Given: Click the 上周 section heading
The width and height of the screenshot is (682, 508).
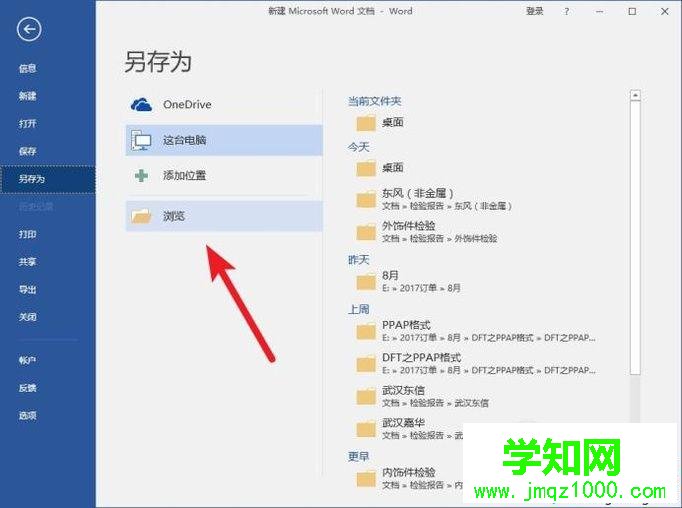Looking at the screenshot, I should 358,309.
